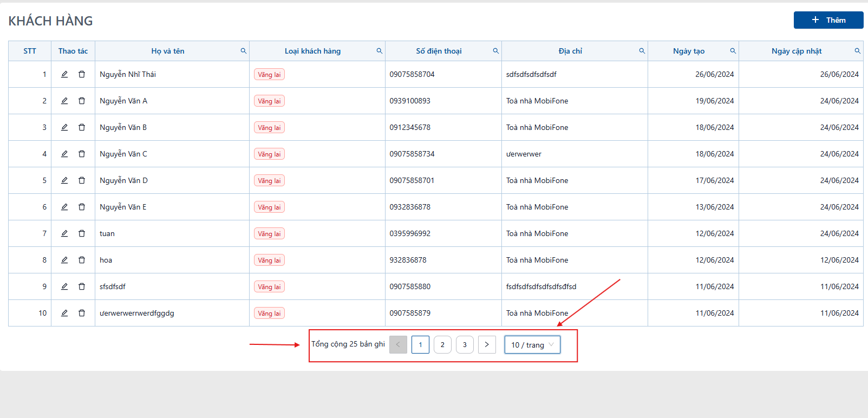Go to pagination page 1

click(x=420, y=345)
